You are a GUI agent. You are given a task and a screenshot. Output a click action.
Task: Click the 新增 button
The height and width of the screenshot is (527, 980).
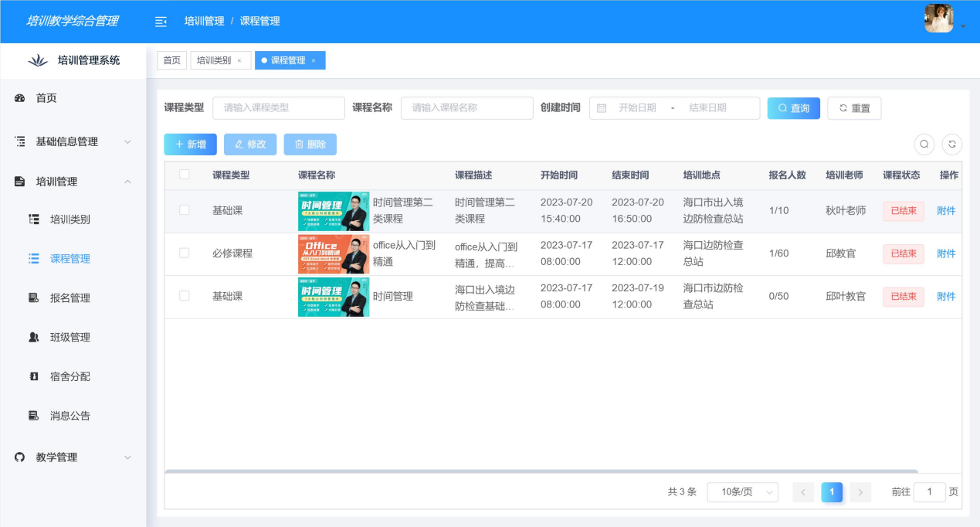point(190,144)
